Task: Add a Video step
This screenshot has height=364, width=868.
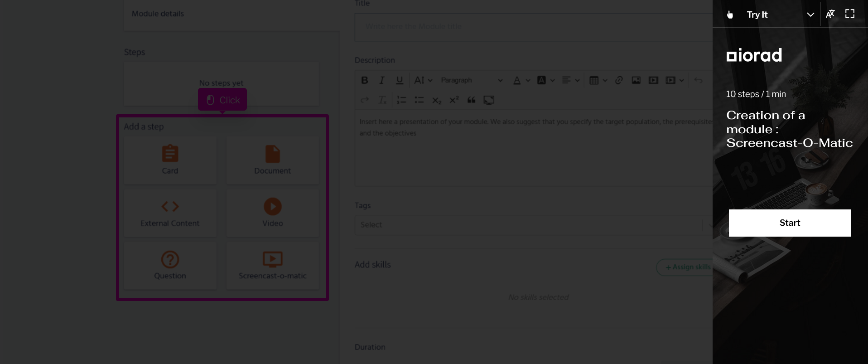Action: (x=272, y=213)
